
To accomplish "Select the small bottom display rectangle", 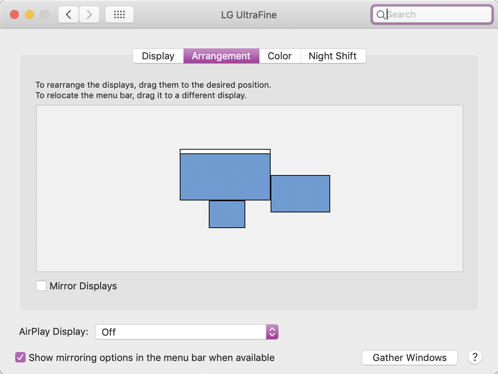I will 227,214.
